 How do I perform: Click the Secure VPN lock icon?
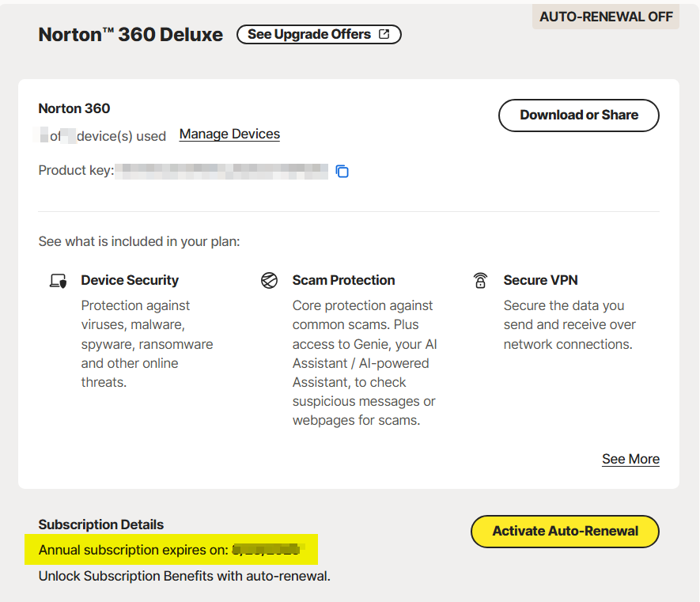coord(480,281)
